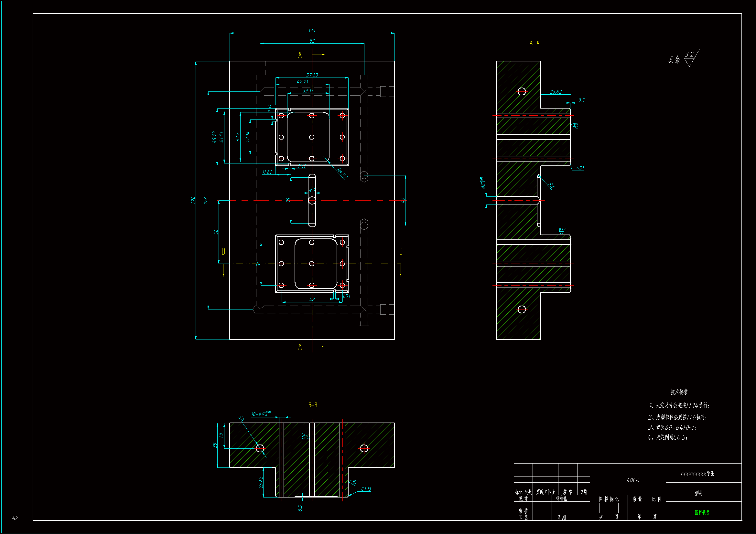This screenshot has width=756, height=534.
Task: Select the green 图样代号 text
Action: tap(702, 513)
